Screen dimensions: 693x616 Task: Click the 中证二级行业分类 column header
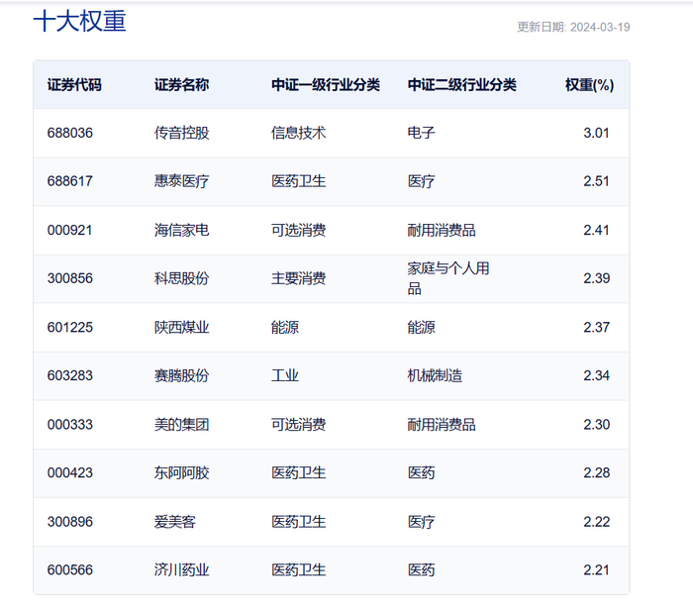(462, 85)
